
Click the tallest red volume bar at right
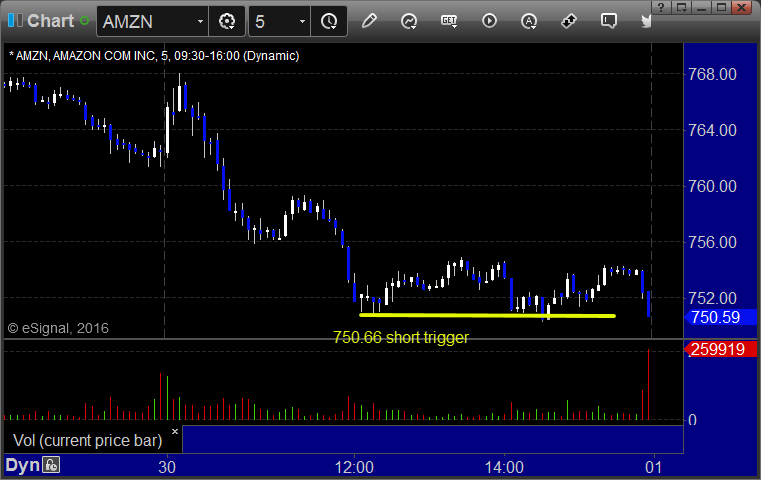coord(648,384)
